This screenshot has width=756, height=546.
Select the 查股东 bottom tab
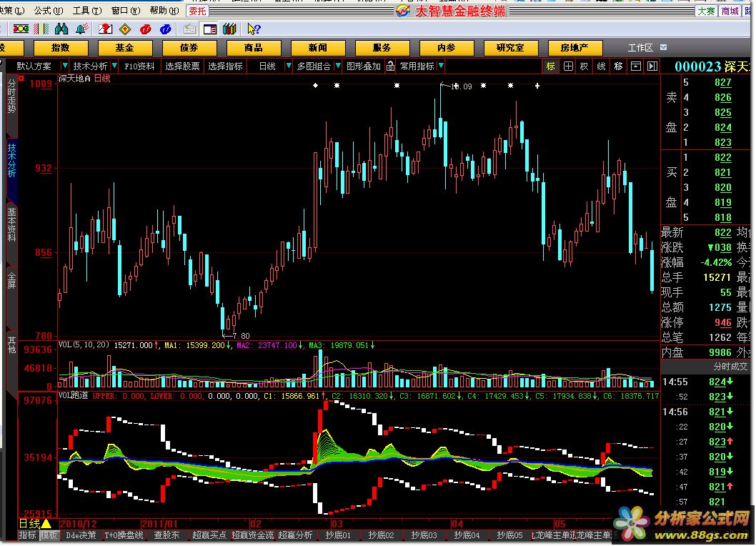166,535
